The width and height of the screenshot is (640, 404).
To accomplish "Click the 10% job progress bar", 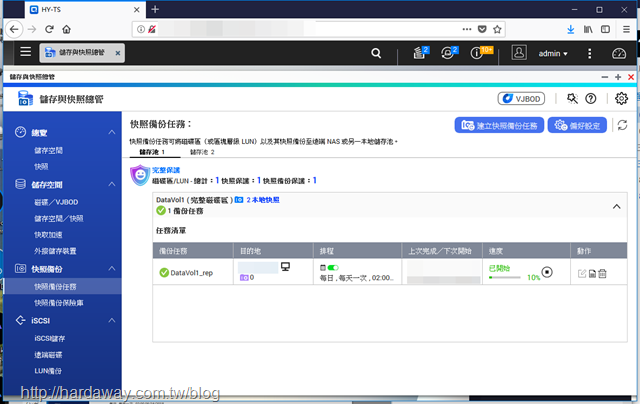I will pyautogui.click(x=504, y=277).
